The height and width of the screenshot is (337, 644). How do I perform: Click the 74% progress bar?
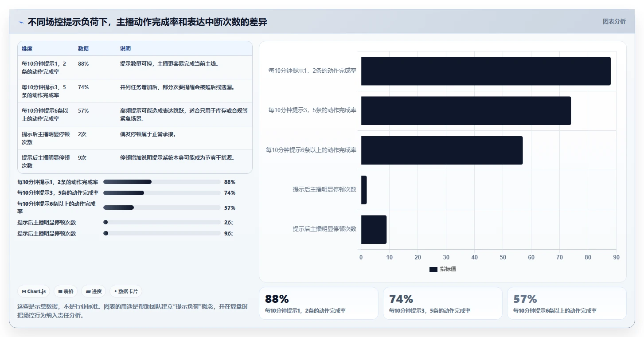(x=162, y=193)
